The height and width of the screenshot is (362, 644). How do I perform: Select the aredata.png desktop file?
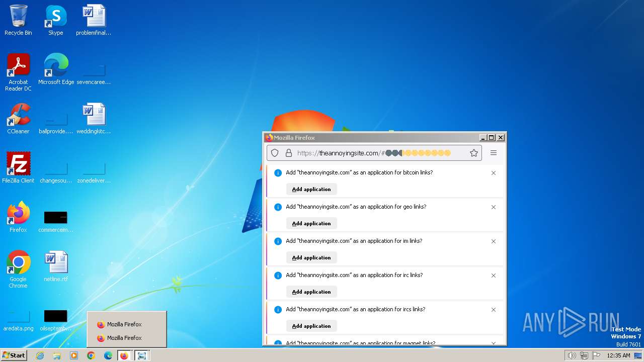coord(18,320)
